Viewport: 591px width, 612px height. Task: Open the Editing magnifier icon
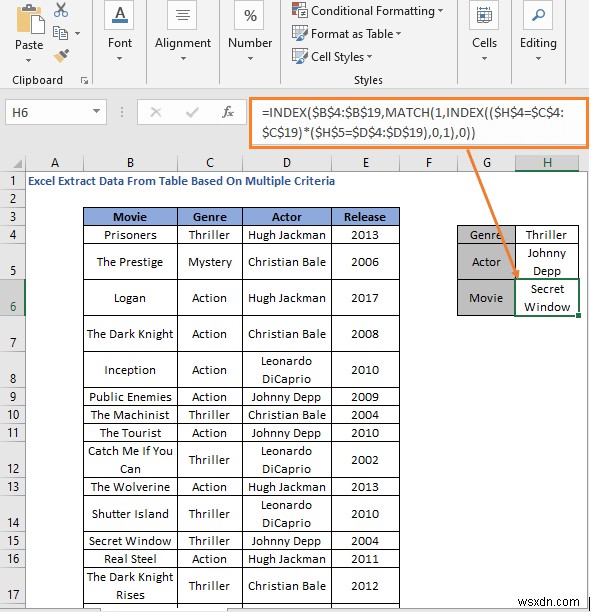coord(538,15)
